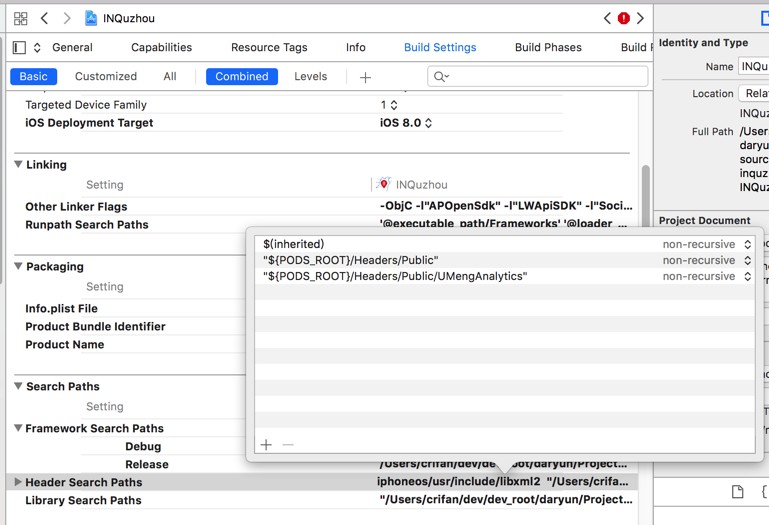769x525 pixels.
Task: Select the Runpath Search Paths setting
Action: pos(87,225)
